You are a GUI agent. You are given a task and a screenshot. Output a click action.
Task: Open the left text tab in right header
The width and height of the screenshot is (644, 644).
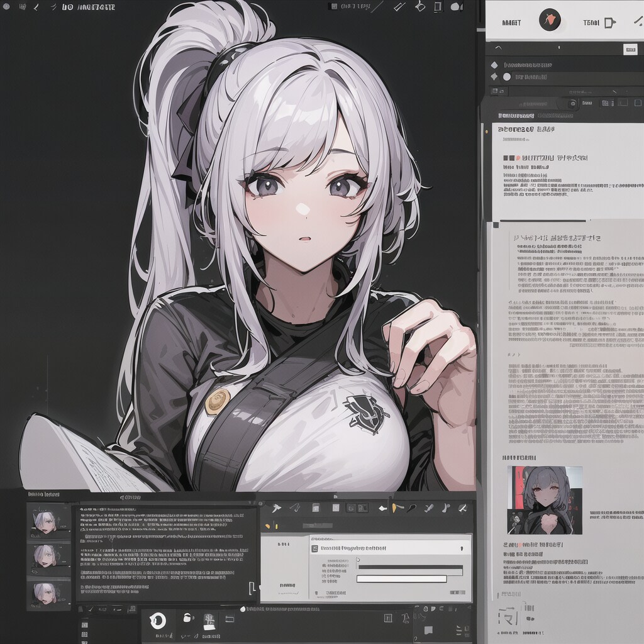click(511, 22)
